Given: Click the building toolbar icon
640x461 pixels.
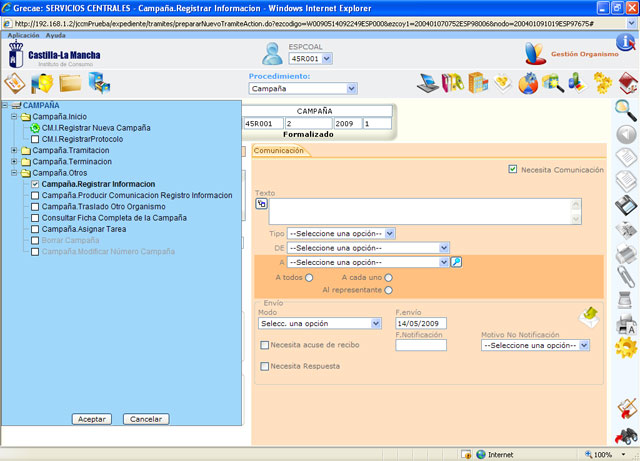Looking at the screenshot, I should coord(478,83).
